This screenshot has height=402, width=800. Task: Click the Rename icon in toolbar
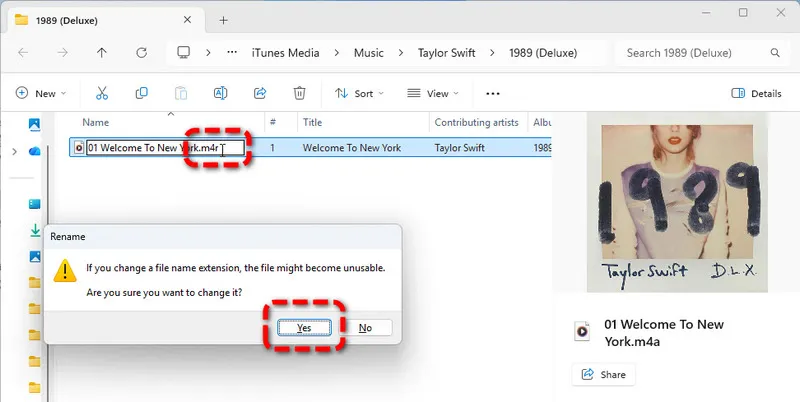[x=220, y=93]
